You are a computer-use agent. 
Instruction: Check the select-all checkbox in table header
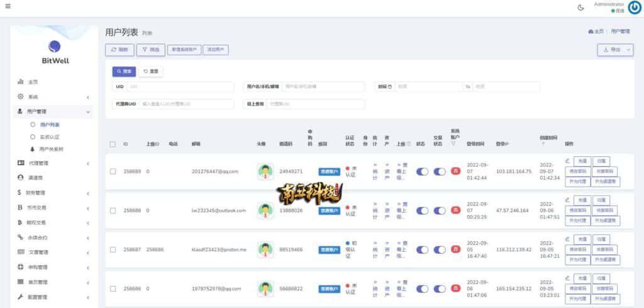click(x=113, y=144)
